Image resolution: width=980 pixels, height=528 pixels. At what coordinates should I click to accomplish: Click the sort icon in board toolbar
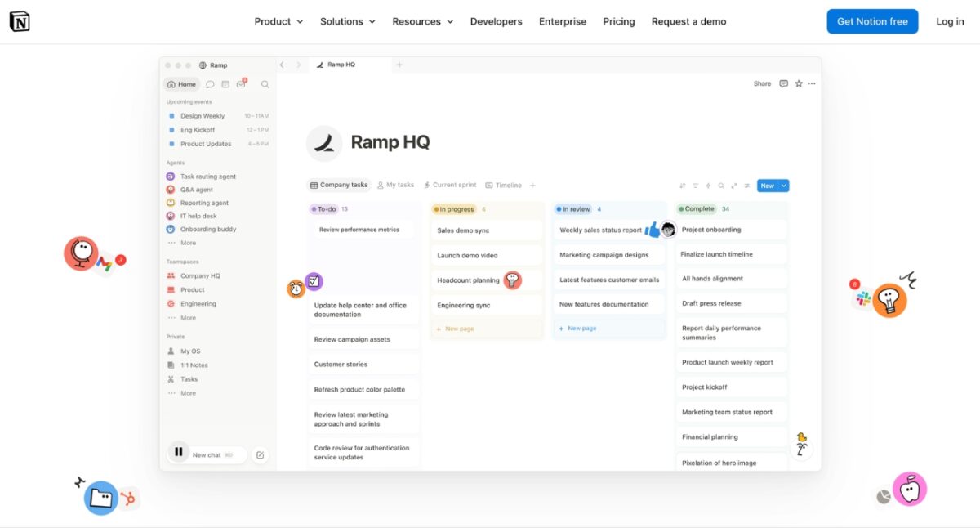[683, 186]
